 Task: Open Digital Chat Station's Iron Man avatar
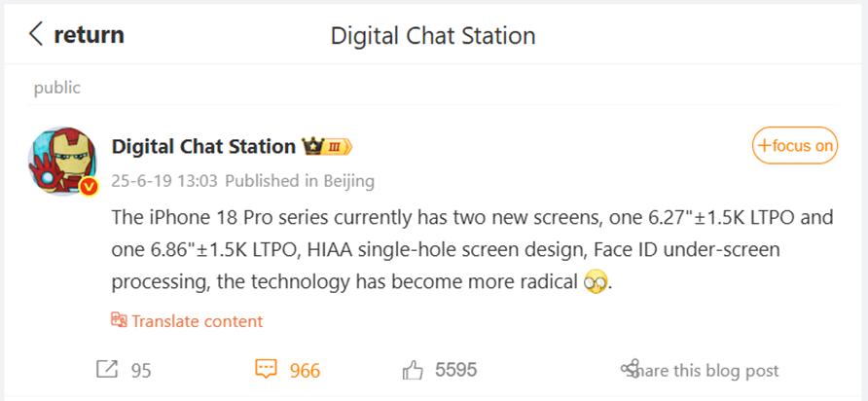[62, 159]
